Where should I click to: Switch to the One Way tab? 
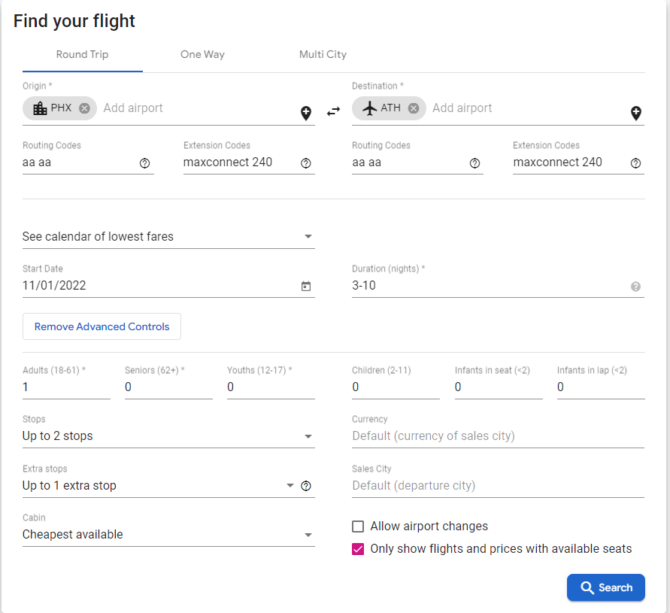click(203, 55)
